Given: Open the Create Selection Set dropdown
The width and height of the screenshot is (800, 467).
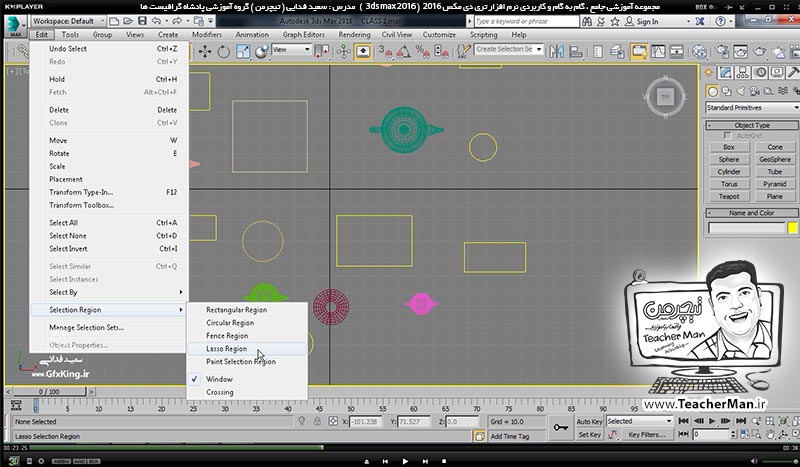Looking at the screenshot, I should click(x=509, y=50).
